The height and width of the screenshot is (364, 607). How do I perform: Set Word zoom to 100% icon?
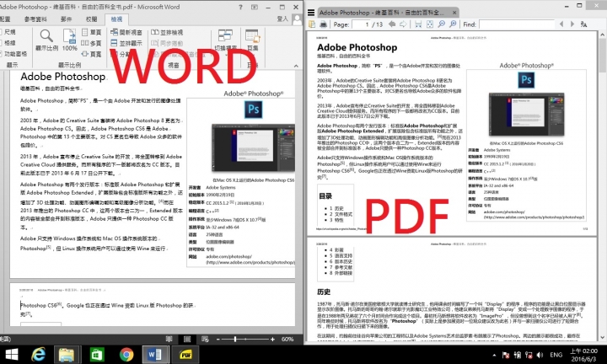[70, 40]
